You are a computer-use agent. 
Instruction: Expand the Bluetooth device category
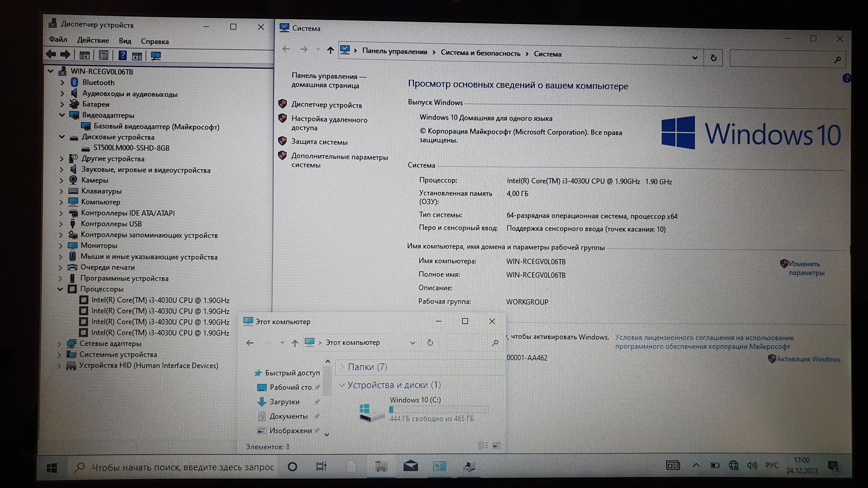(x=62, y=82)
